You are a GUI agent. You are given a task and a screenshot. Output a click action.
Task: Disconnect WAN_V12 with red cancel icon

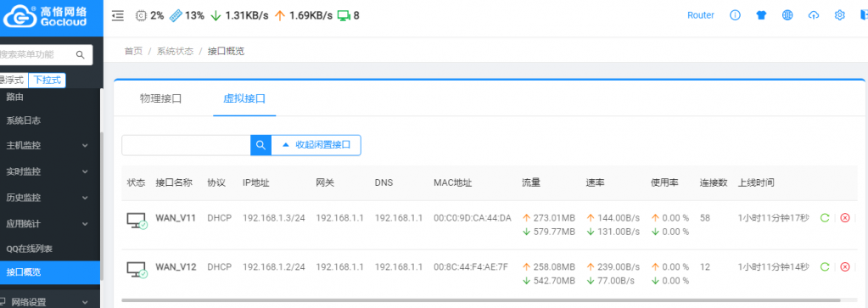(845, 267)
